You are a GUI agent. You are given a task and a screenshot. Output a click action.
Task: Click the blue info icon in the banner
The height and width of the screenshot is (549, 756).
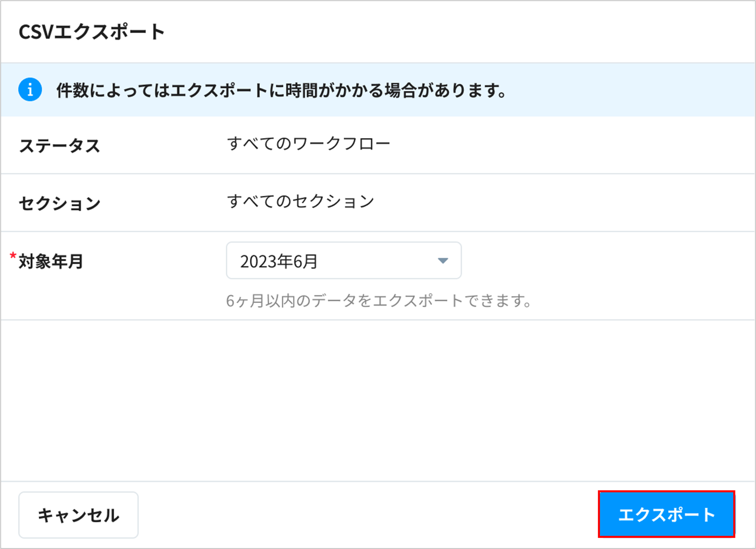click(30, 90)
